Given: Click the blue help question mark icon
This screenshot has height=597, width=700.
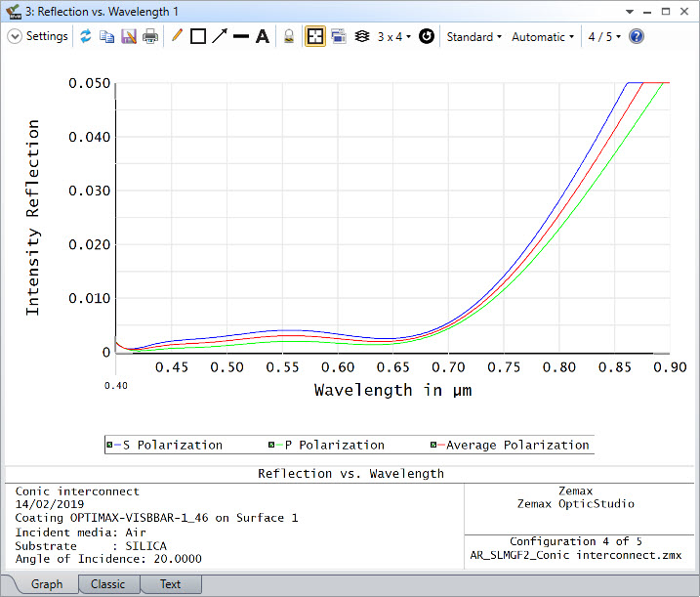Looking at the screenshot, I should [637, 36].
